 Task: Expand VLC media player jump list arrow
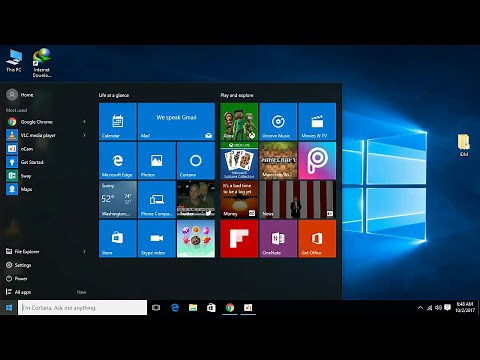[x=84, y=135]
